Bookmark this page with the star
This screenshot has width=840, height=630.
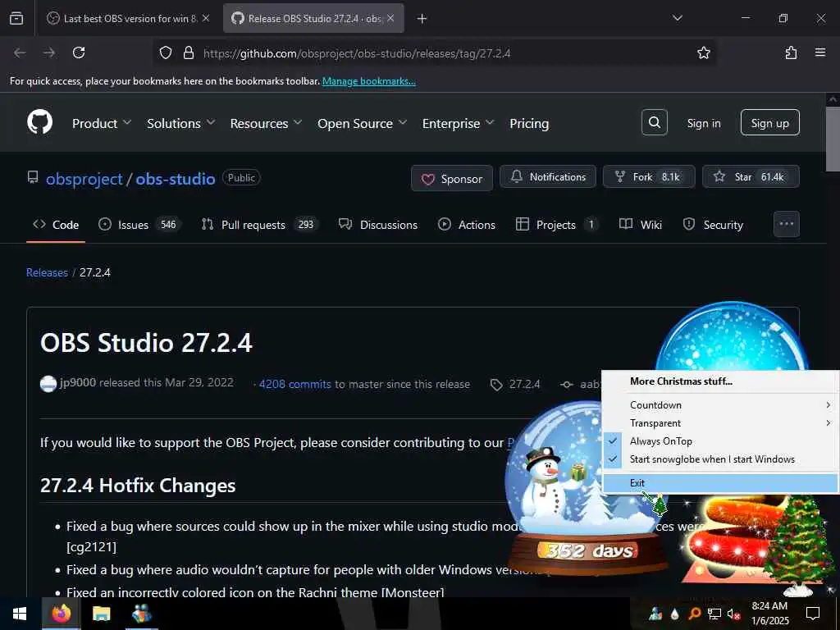pos(703,52)
